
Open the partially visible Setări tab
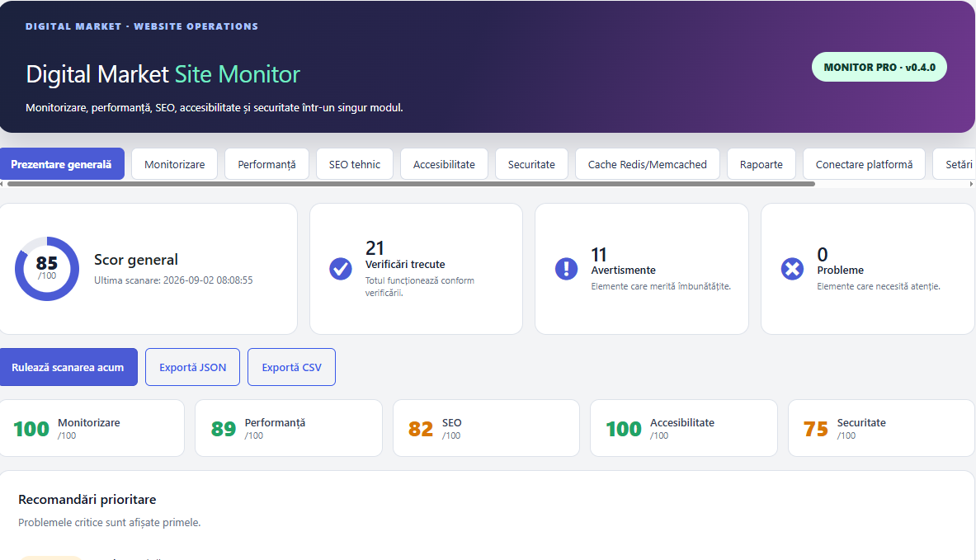coord(955,164)
